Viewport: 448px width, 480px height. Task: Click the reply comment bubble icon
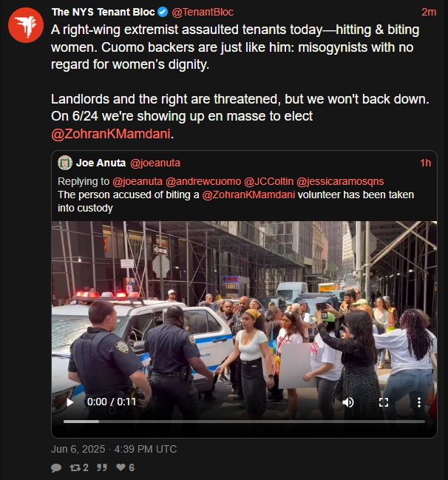click(x=56, y=467)
